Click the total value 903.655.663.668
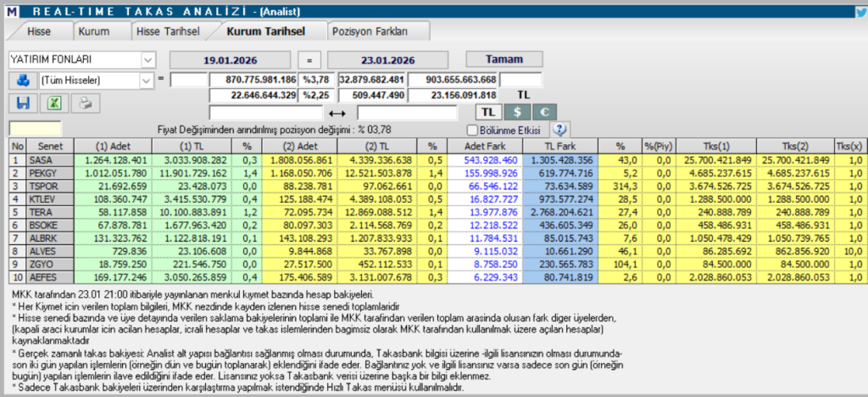Screen dimensions: 868x397 453,80
